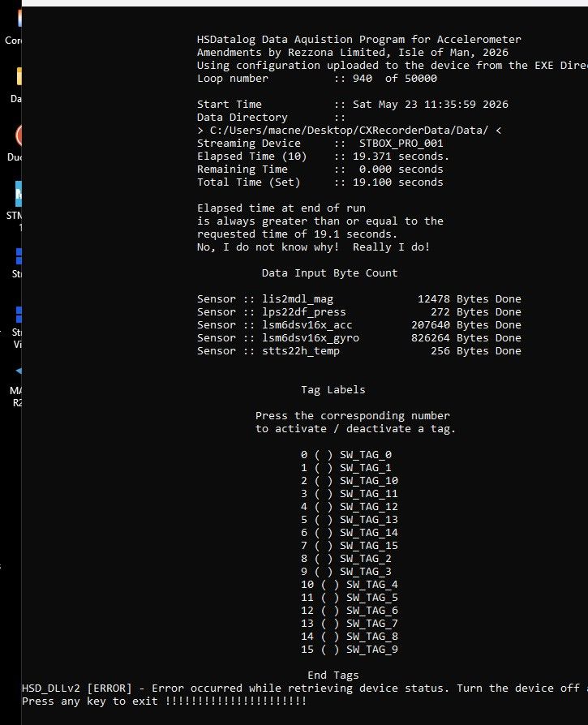Screen dimensions: 588x725
Task: Click the "Using configuration uploaded to the device" line
Action: tap(393, 66)
